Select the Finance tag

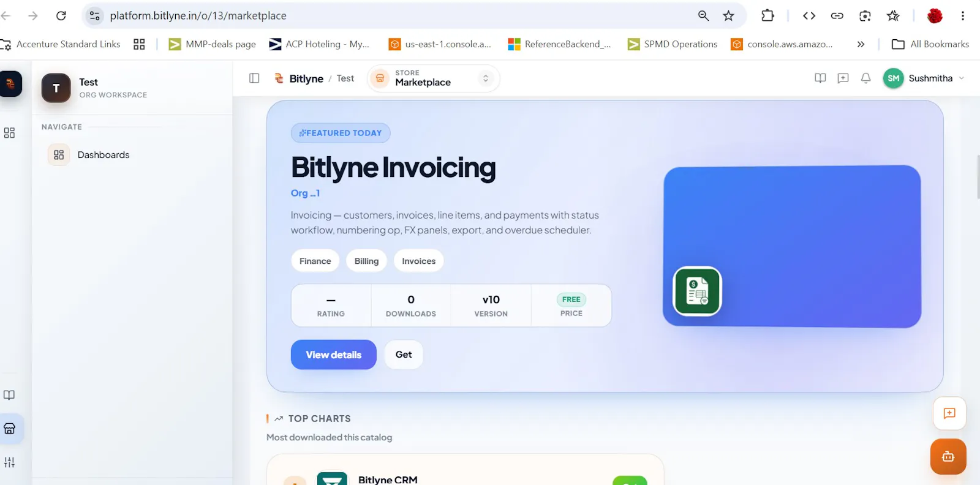coord(315,261)
